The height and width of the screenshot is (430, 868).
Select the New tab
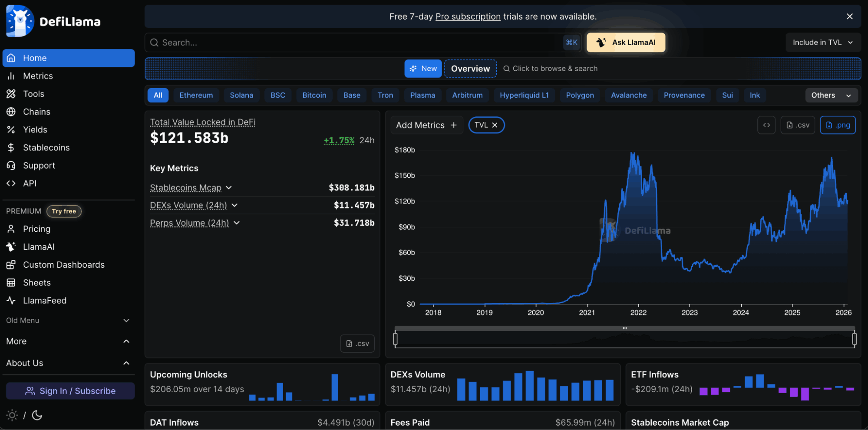point(423,68)
